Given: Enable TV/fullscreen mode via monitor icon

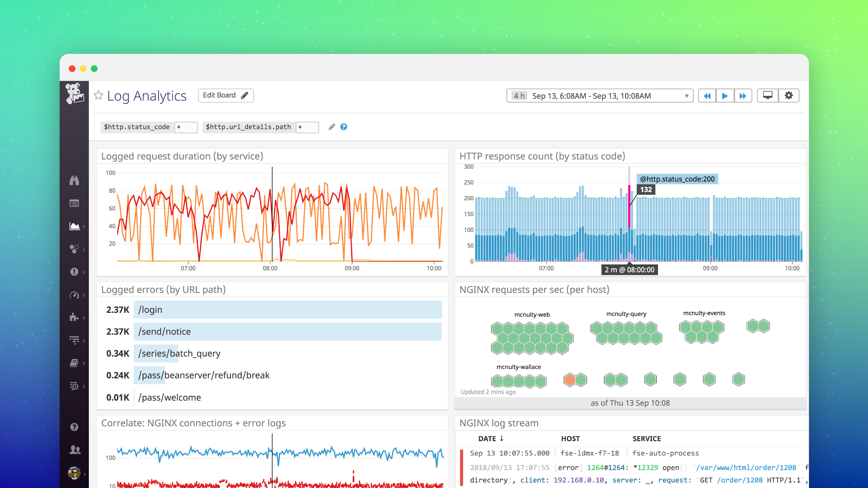Looking at the screenshot, I should pyautogui.click(x=767, y=95).
